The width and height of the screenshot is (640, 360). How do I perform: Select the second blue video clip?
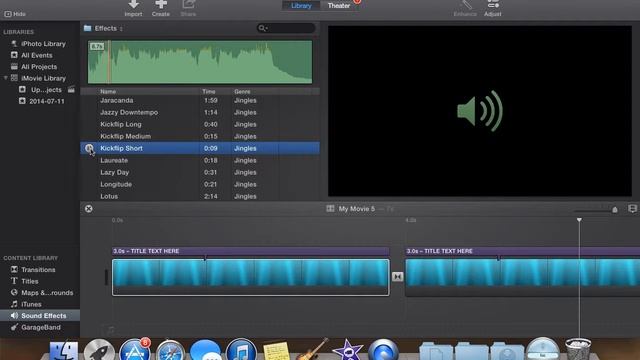click(x=522, y=277)
